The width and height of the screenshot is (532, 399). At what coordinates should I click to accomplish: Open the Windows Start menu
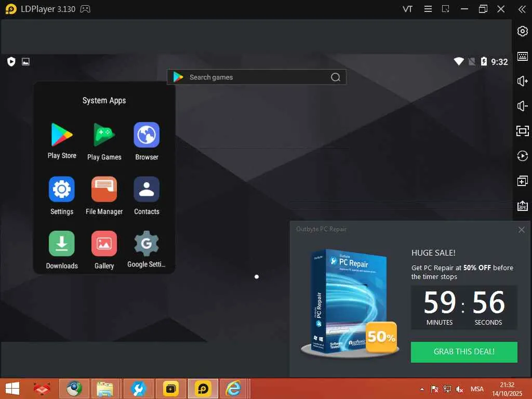(12, 389)
